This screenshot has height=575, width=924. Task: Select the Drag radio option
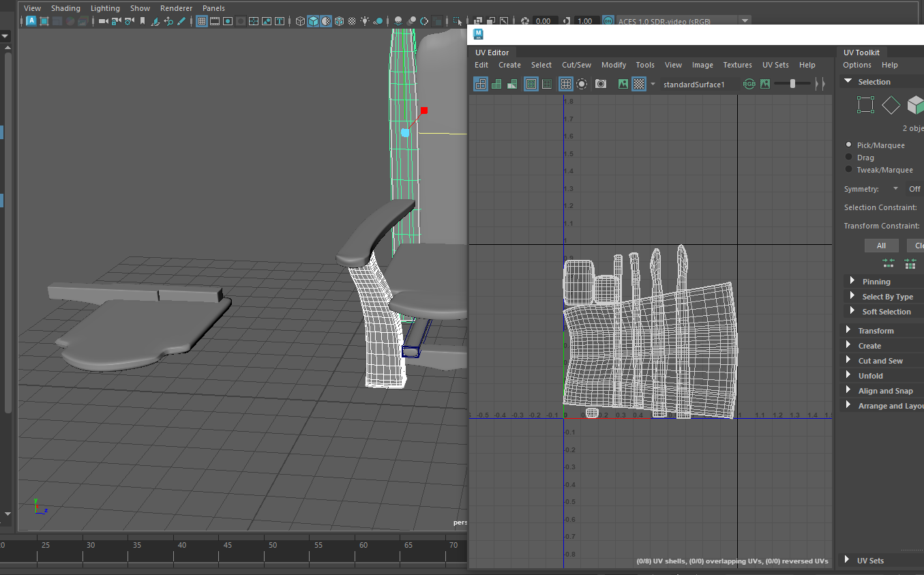click(x=849, y=157)
